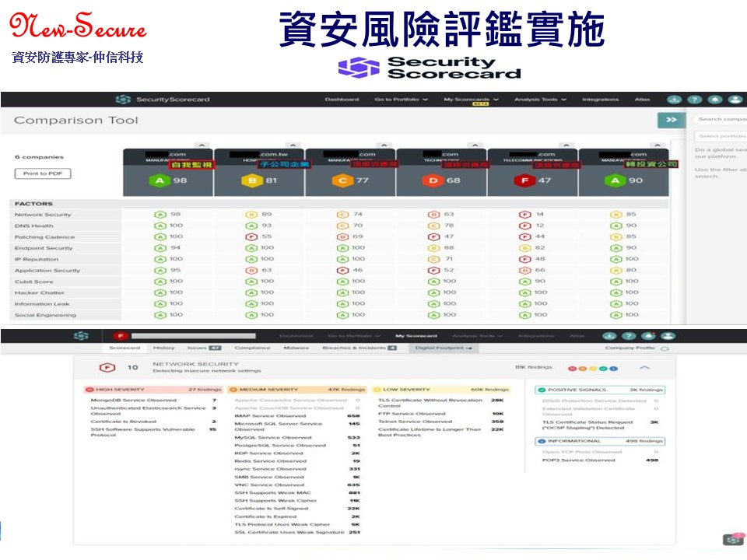Open notifications bell in upper Comparison Tool navbar

(x=715, y=100)
